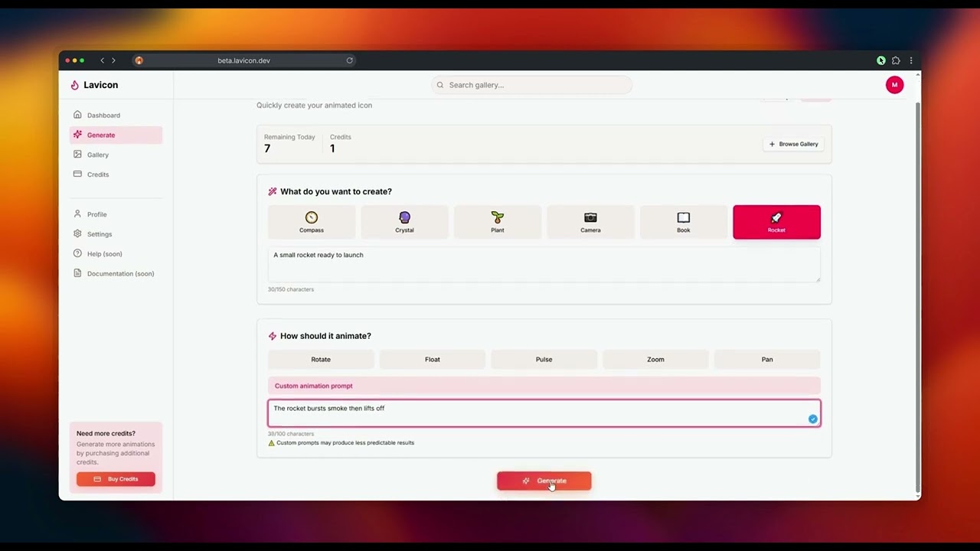Click the red Generate button

coord(544,481)
